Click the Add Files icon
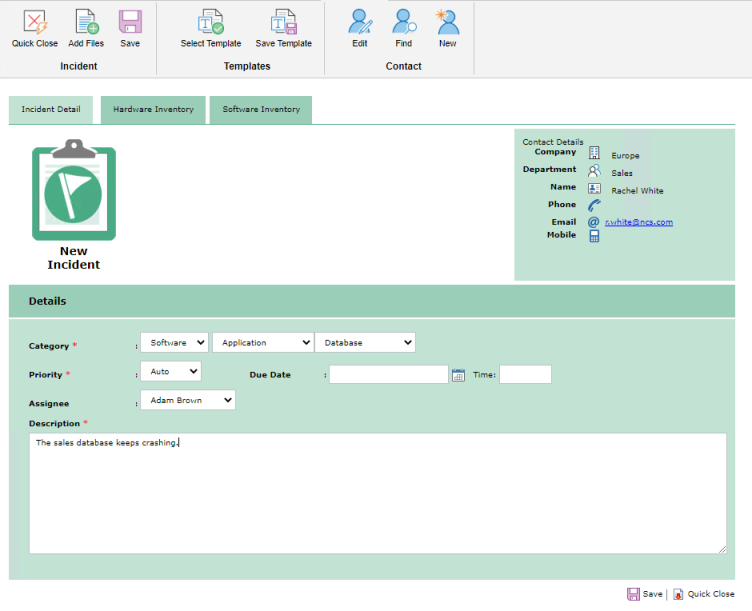 [x=86, y=23]
